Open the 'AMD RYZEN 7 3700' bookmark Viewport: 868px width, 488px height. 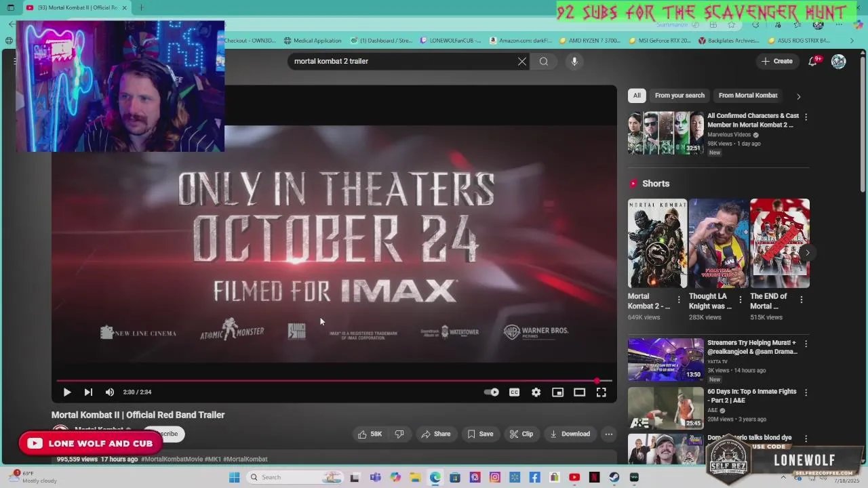click(x=590, y=41)
